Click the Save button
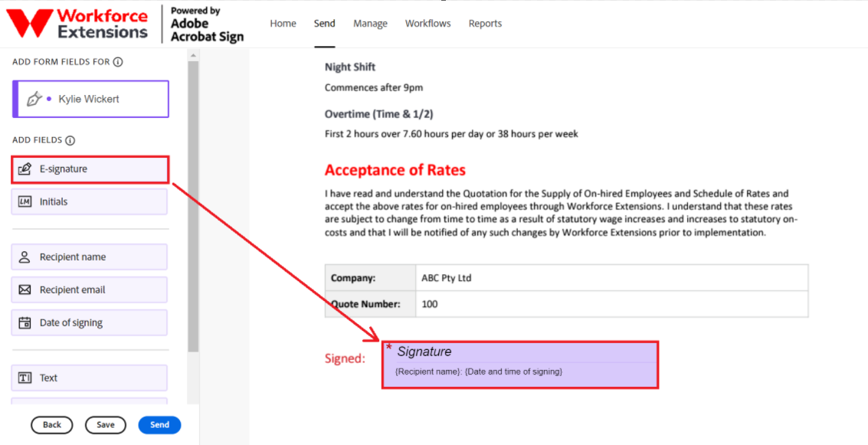 (x=105, y=425)
